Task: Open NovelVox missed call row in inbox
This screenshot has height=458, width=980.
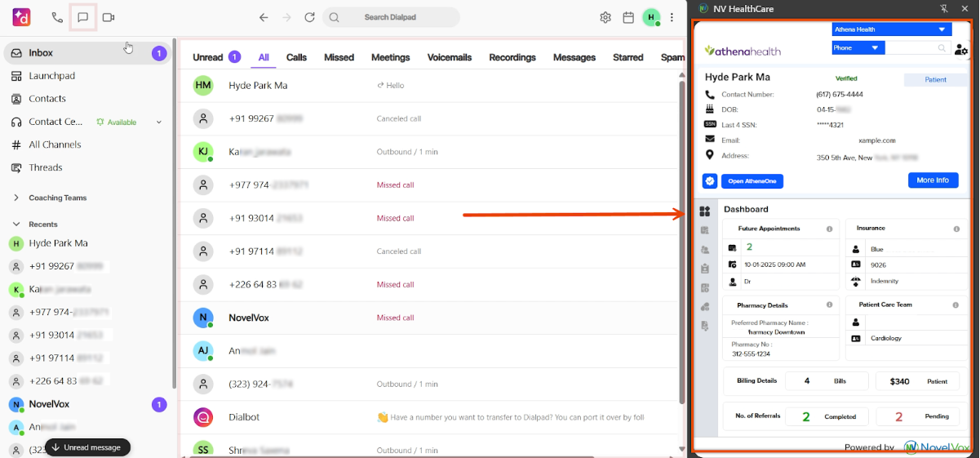Action: [430, 318]
